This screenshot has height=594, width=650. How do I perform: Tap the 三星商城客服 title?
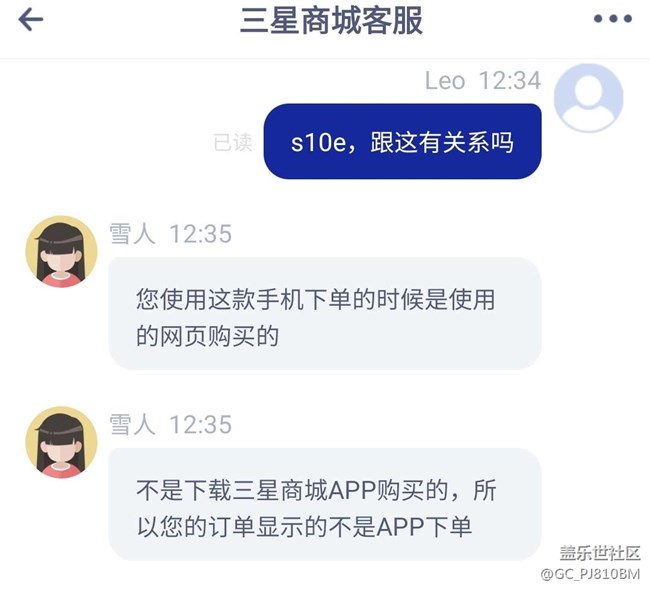331,20
